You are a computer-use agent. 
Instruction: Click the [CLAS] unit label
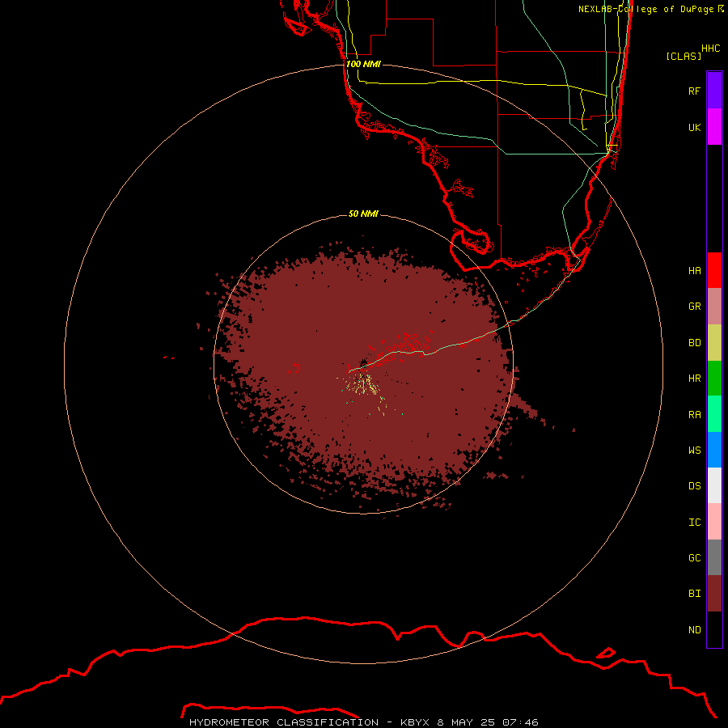coord(684,56)
